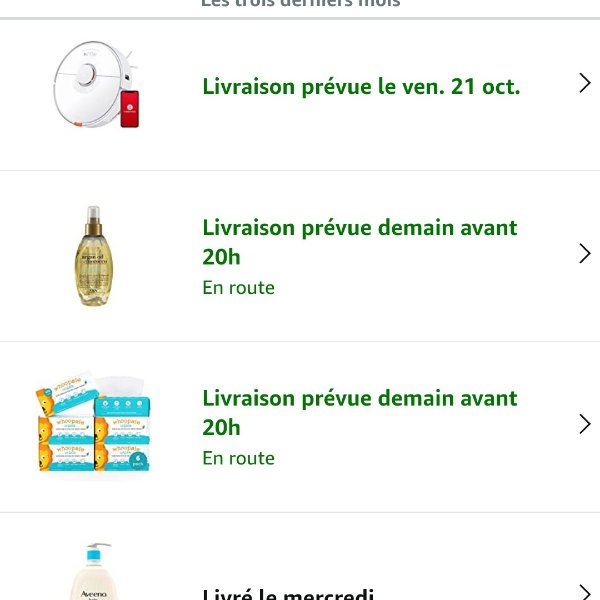This screenshot has width=600, height=600.
Task: Select the "Les trois derniers mois" period header
Action: (x=300, y=4)
